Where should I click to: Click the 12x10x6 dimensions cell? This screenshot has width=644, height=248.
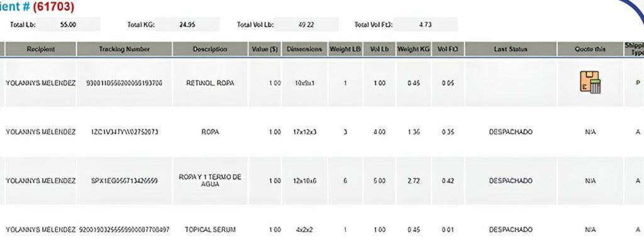305,181
